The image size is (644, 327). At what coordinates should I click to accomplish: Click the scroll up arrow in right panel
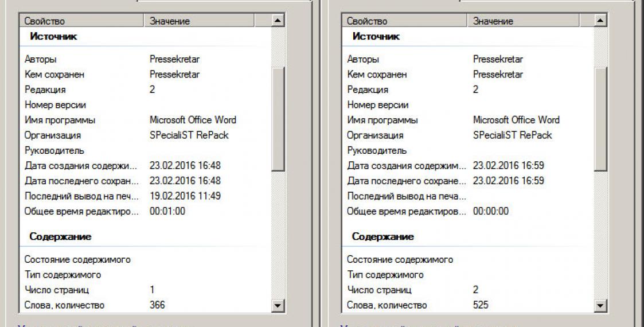tap(600, 21)
